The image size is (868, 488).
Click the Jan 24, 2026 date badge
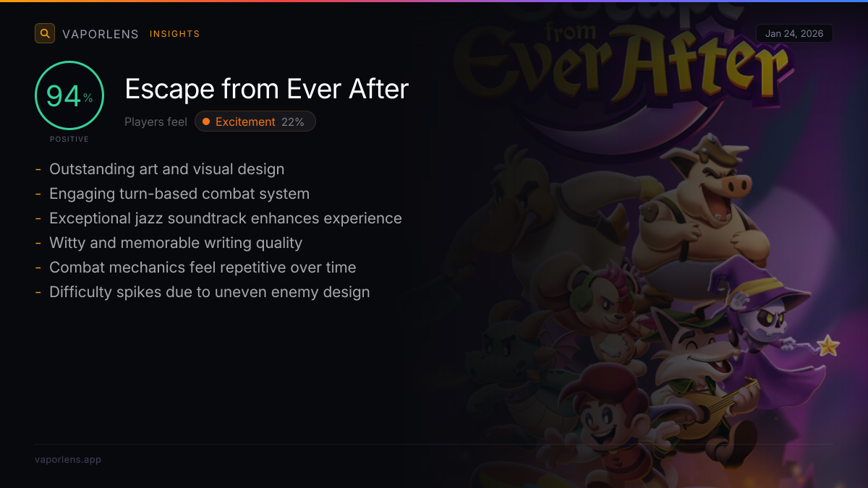[x=794, y=34]
